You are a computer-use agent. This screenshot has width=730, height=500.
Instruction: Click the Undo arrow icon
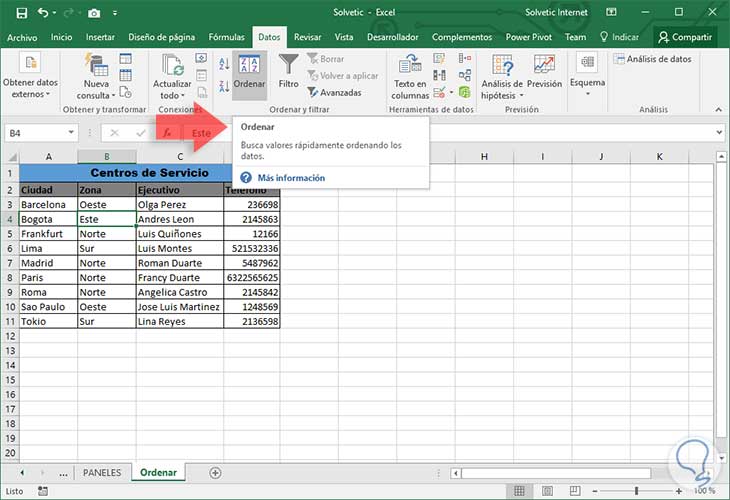click(43, 13)
